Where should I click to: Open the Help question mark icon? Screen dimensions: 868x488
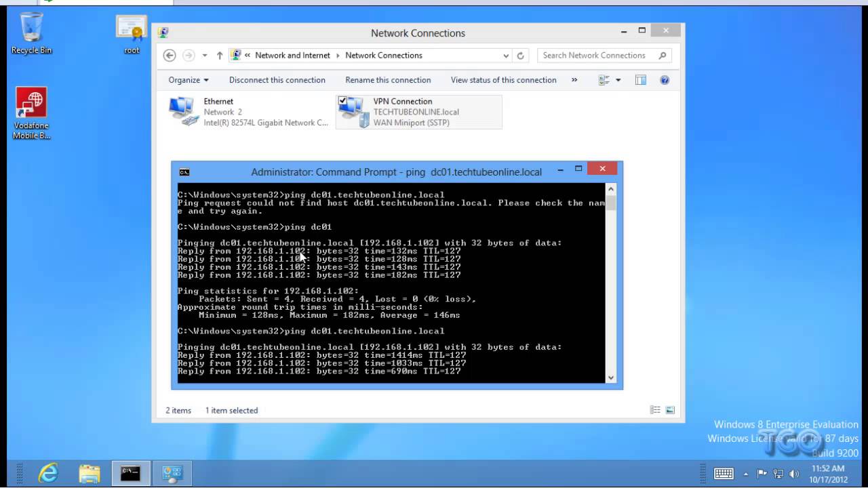coord(665,80)
